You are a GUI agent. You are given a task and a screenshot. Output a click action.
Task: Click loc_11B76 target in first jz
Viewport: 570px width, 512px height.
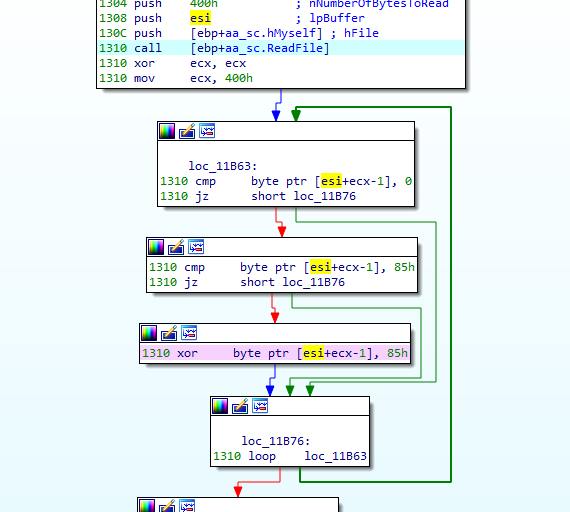pos(325,196)
